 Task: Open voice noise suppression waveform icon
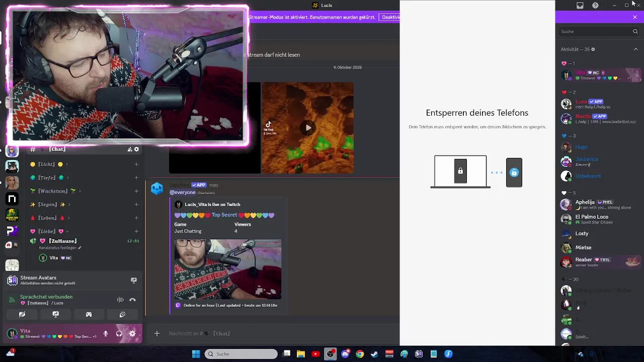(120, 300)
